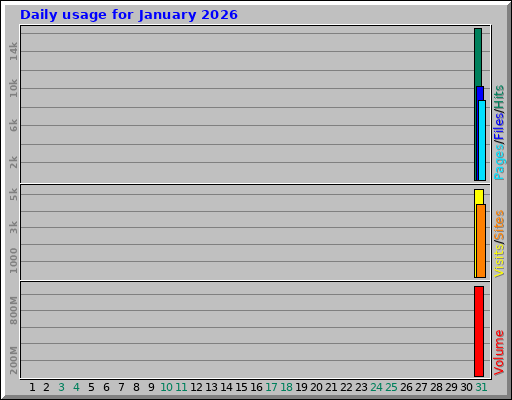Click day '29' on the x-axis
Image resolution: width=512 pixels, height=400 pixels.
click(451, 387)
